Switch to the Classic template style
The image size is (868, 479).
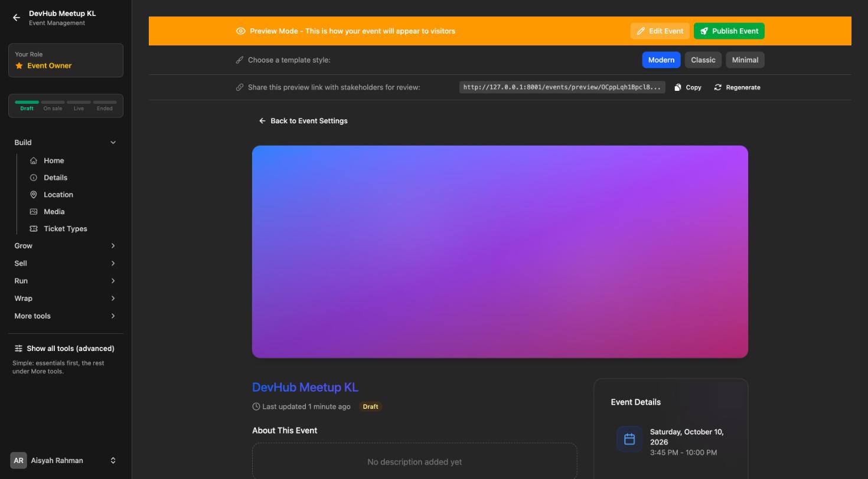coord(703,60)
